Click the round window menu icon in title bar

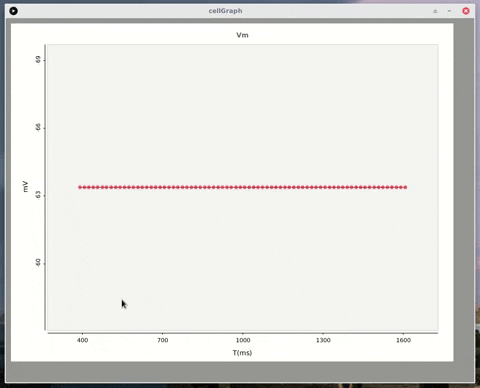pos(13,11)
